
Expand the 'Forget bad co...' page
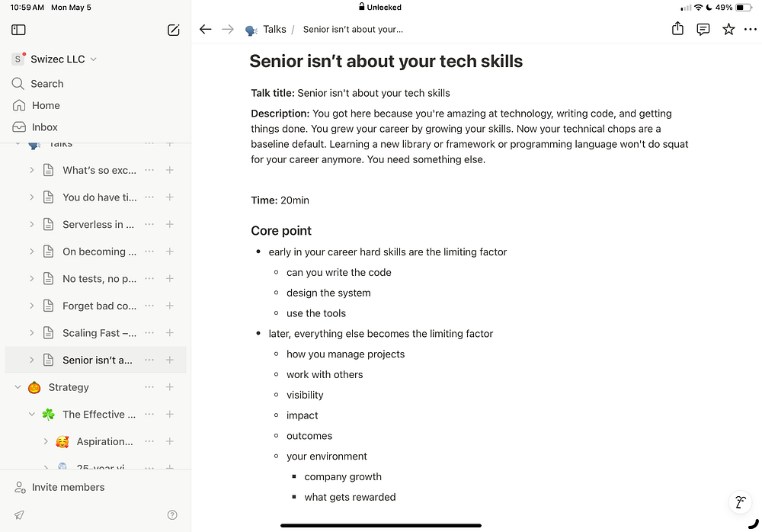click(x=31, y=306)
